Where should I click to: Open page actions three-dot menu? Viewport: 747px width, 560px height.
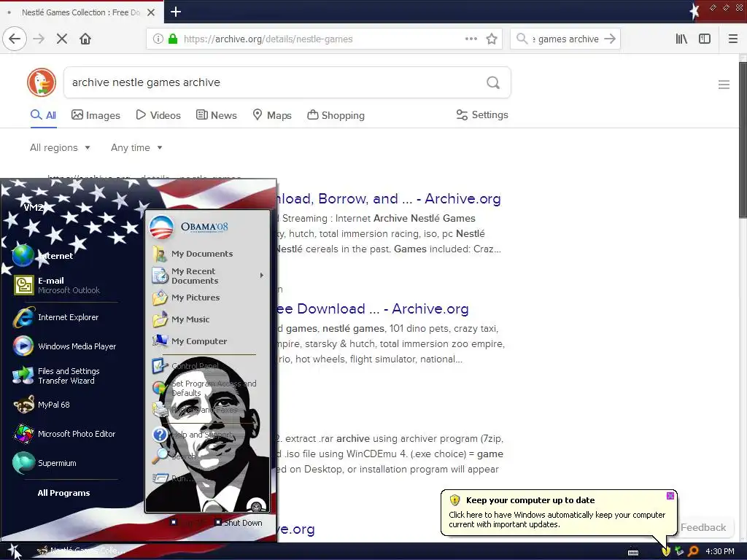tap(471, 39)
